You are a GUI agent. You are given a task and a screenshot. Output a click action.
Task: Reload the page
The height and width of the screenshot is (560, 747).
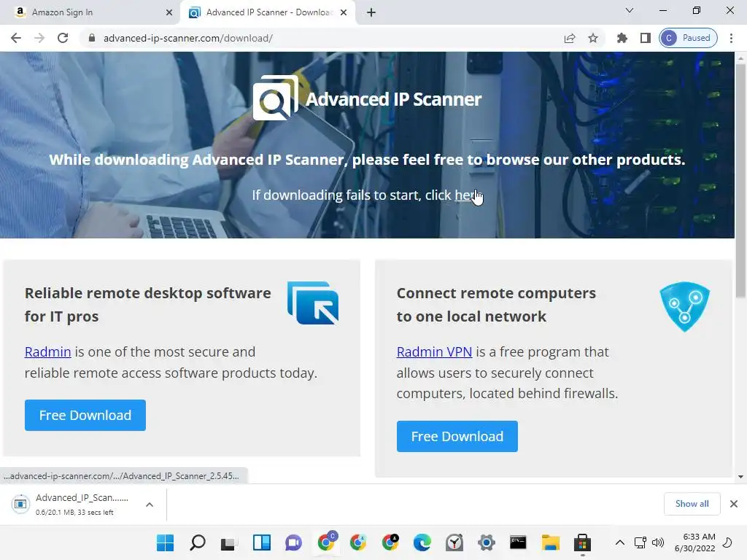(x=63, y=38)
